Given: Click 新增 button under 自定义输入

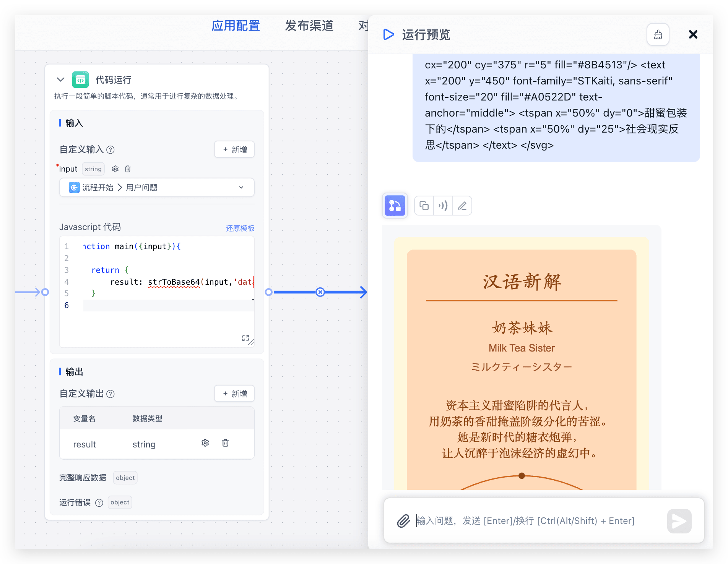Looking at the screenshot, I should 234,149.
